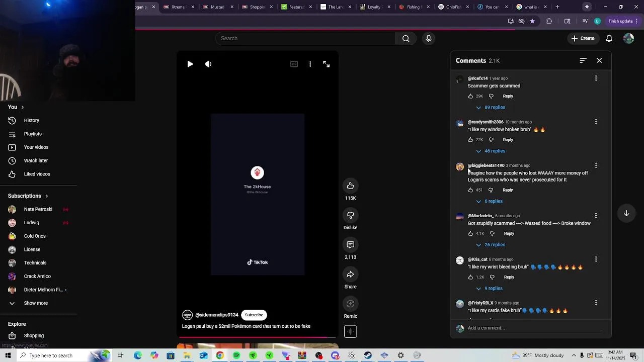This screenshot has width=644, height=362.
Task: Expand 9 replies under @Kris_cat
Action: [489, 288]
